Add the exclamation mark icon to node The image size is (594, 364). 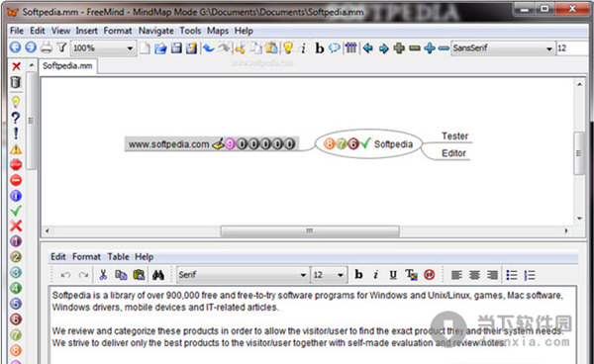[16, 134]
